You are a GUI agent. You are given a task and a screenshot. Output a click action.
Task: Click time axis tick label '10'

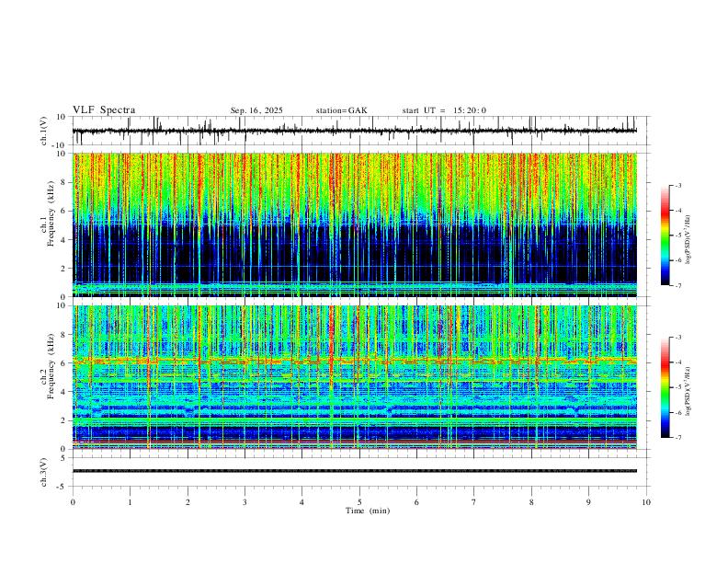click(646, 502)
